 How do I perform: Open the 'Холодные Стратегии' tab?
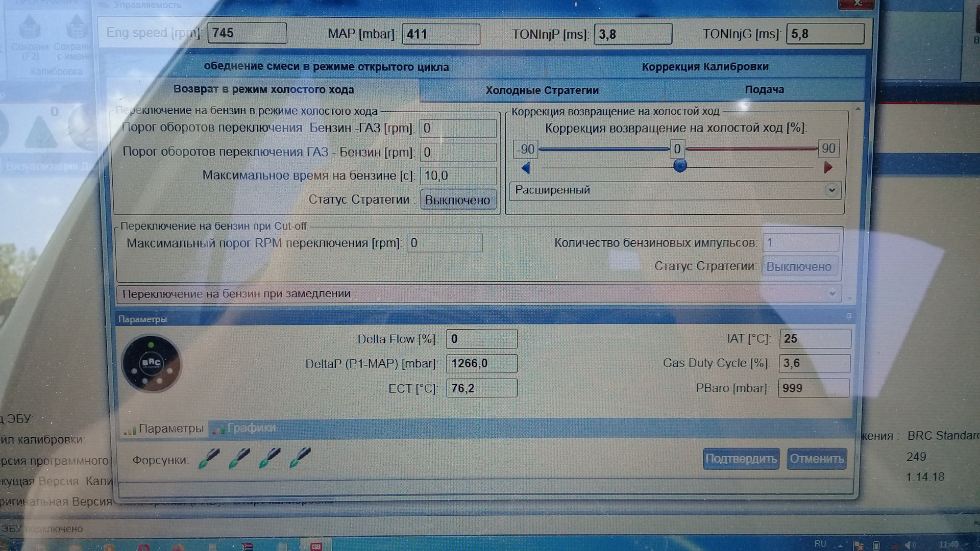click(x=542, y=90)
